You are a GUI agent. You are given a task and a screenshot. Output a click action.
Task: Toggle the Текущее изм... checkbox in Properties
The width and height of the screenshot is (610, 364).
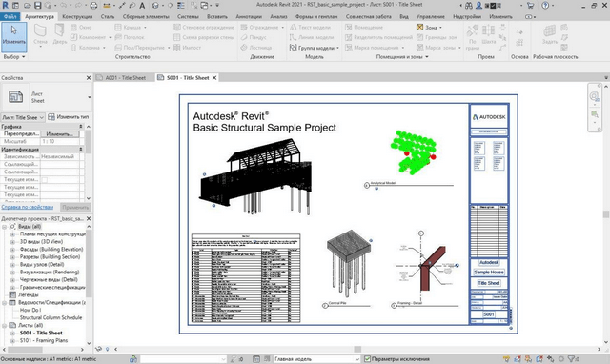point(45,180)
